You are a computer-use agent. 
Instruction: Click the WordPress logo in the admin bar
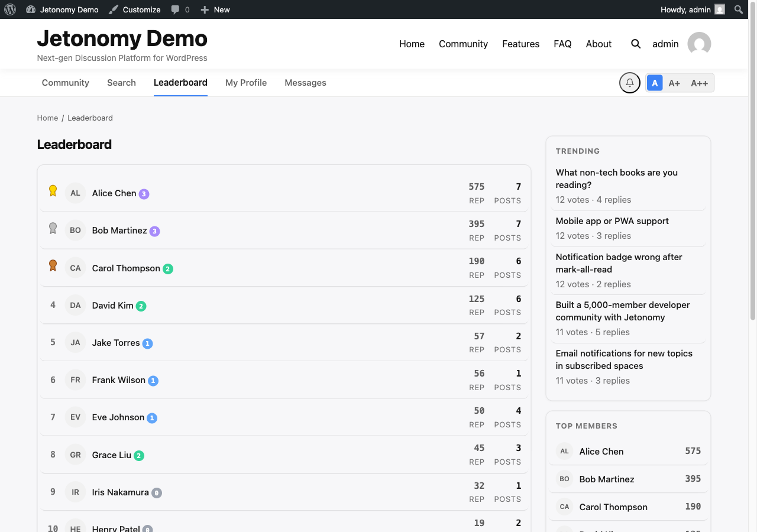pyautogui.click(x=10, y=9)
